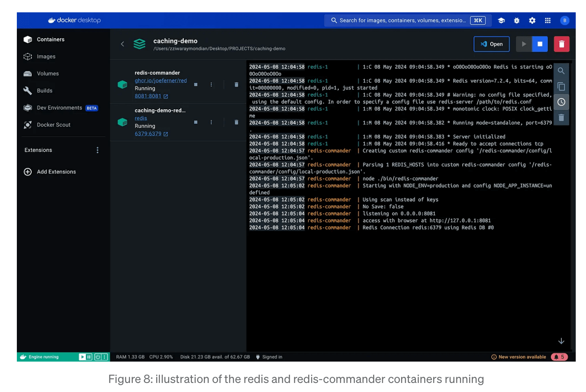586x392 pixels.
Task: Copy logs to clipboard icon
Action: [561, 87]
